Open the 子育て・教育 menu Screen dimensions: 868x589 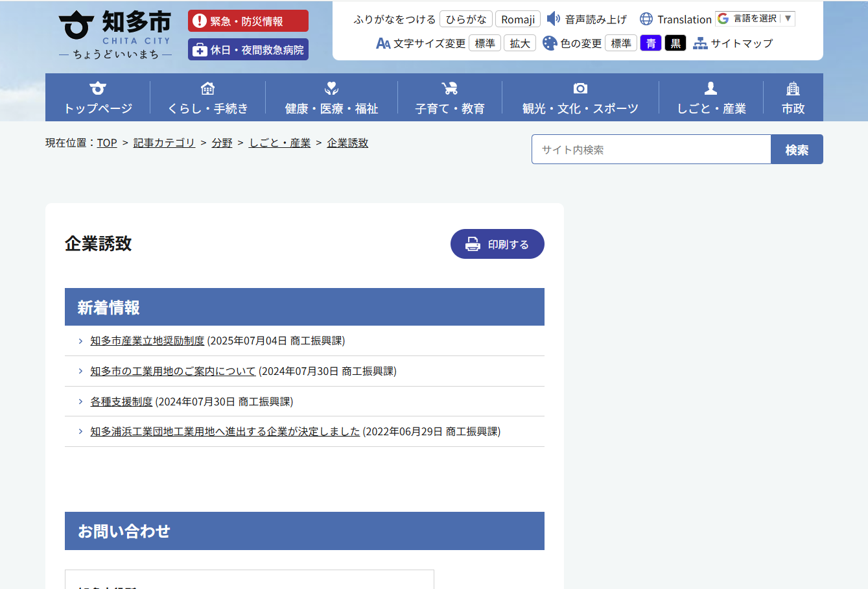point(450,97)
